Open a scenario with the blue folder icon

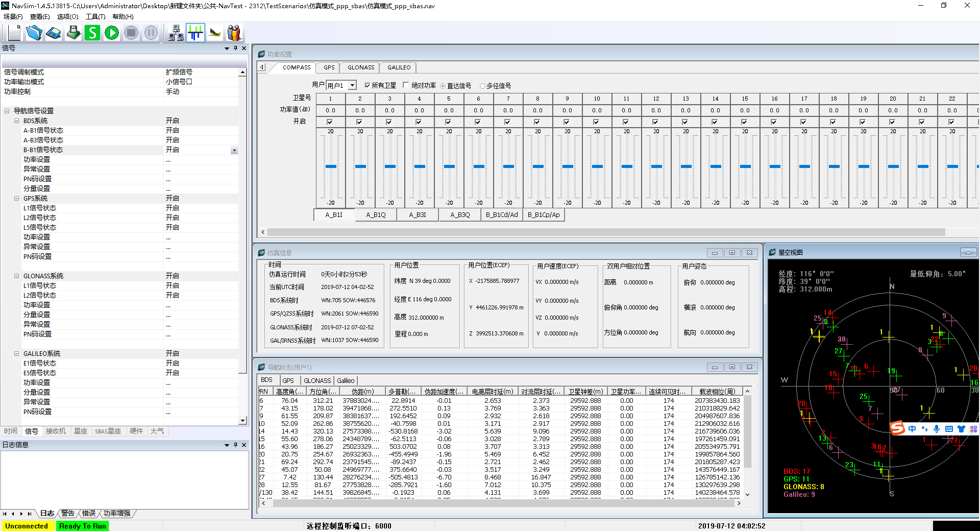(x=34, y=33)
